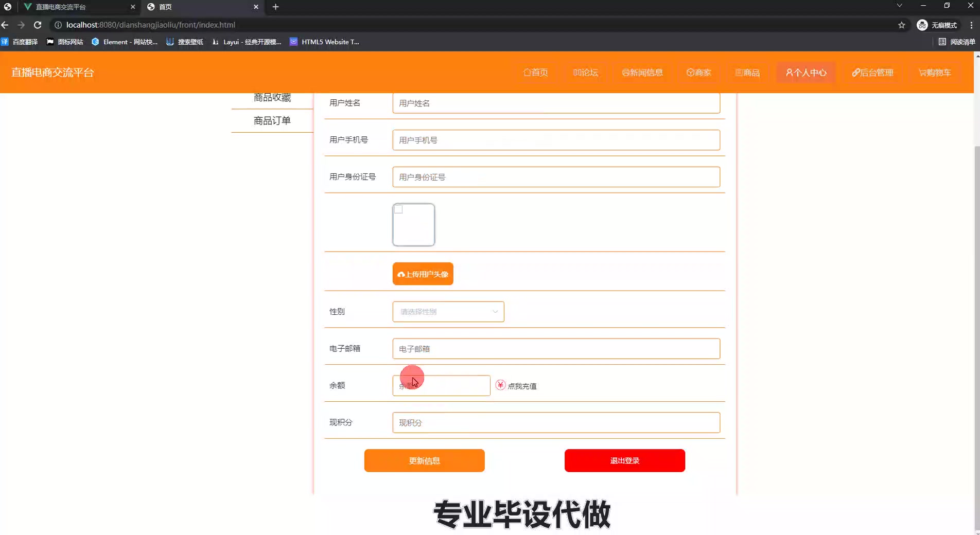
Task: Click the yen recharge icon
Action: (x=500, y=385)
